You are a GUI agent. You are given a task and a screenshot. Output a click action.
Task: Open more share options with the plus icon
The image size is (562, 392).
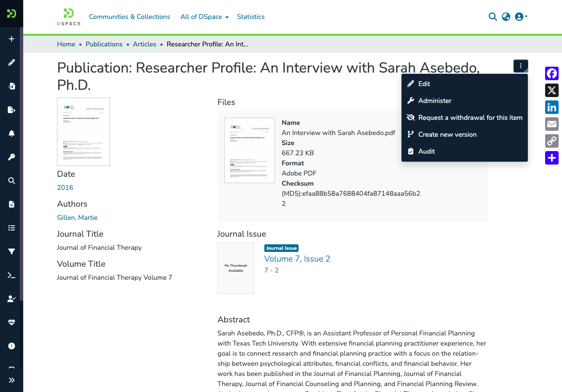point(552,158)
